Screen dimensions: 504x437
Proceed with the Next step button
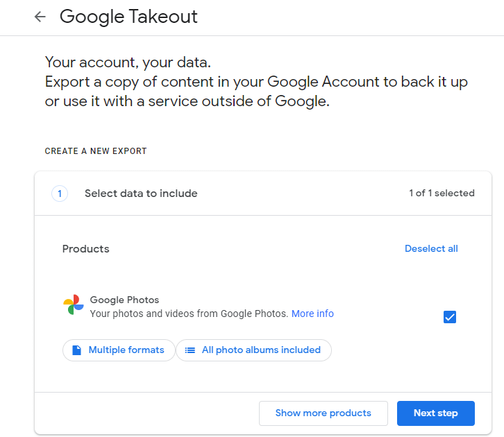[x=435, y=413]
